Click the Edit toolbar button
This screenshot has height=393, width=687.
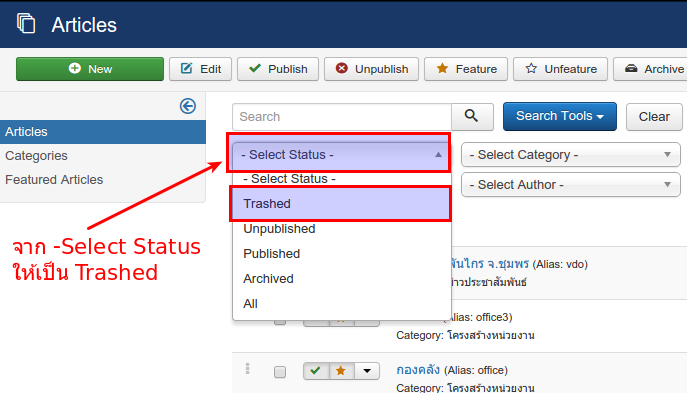pos(200,69)
